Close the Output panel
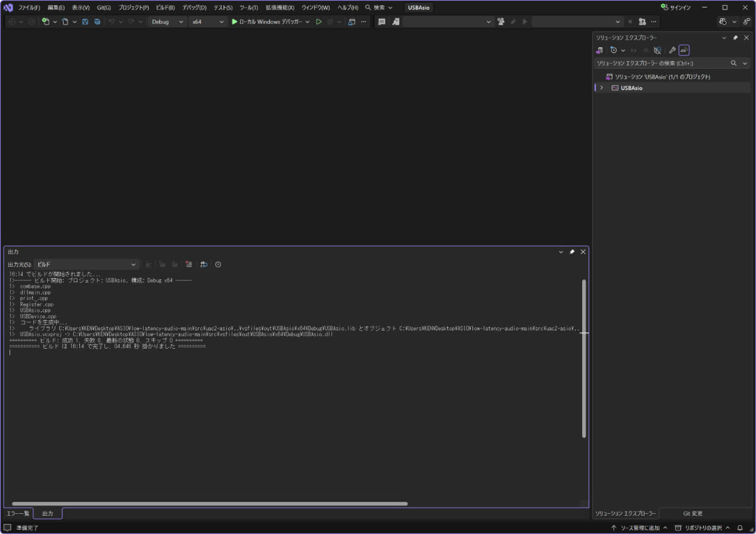 pos(583,252)
